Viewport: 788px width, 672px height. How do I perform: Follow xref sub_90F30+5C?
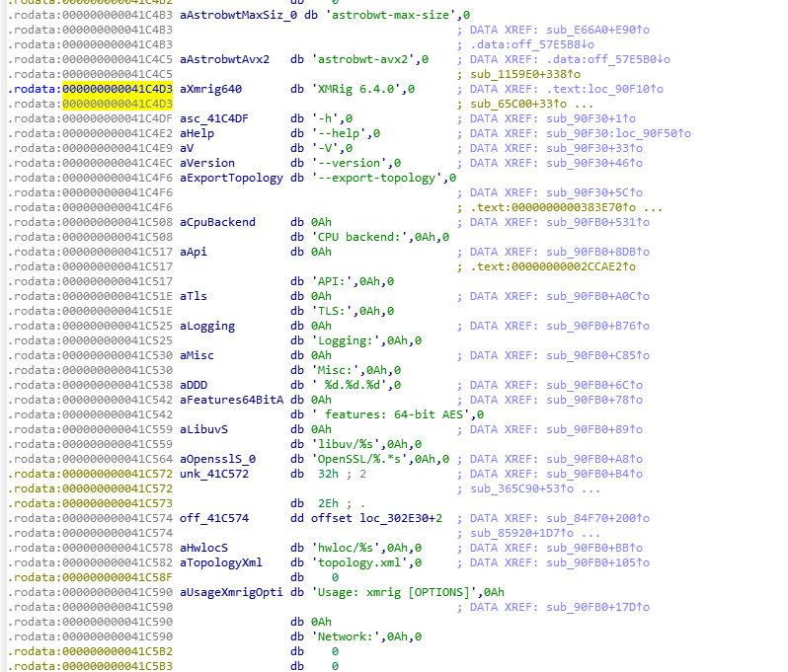coord(594,192)
